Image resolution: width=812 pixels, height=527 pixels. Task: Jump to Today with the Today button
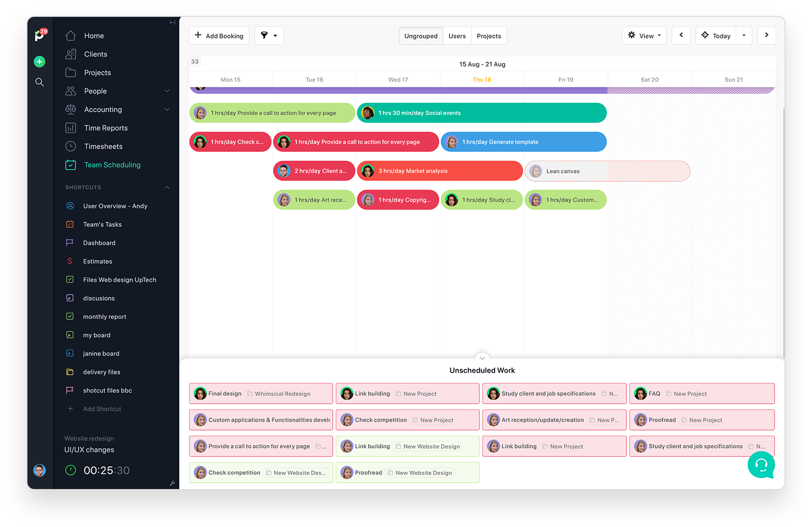click(716, 35)
